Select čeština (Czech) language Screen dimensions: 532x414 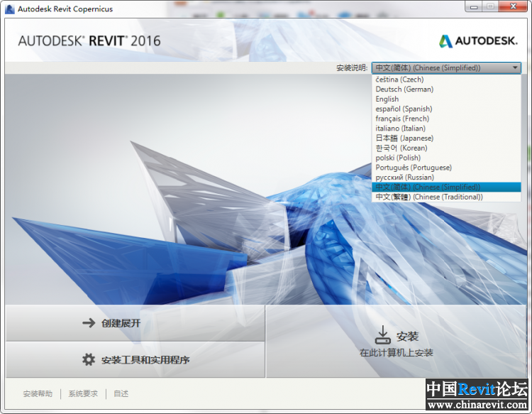pos(446,80)
